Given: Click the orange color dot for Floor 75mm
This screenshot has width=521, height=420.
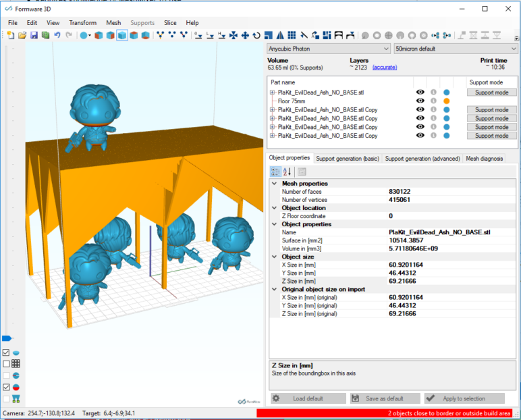Looking at the screenshot, I should [x=447, y=101].
